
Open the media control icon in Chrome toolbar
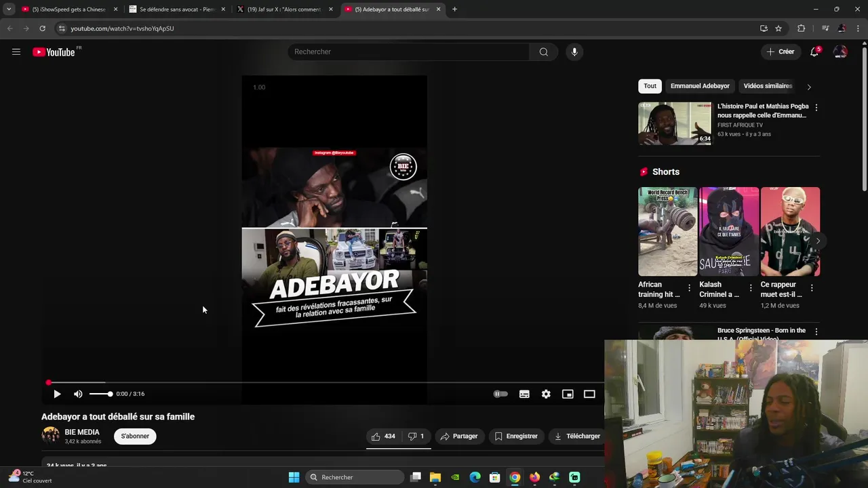coord(825,28)
